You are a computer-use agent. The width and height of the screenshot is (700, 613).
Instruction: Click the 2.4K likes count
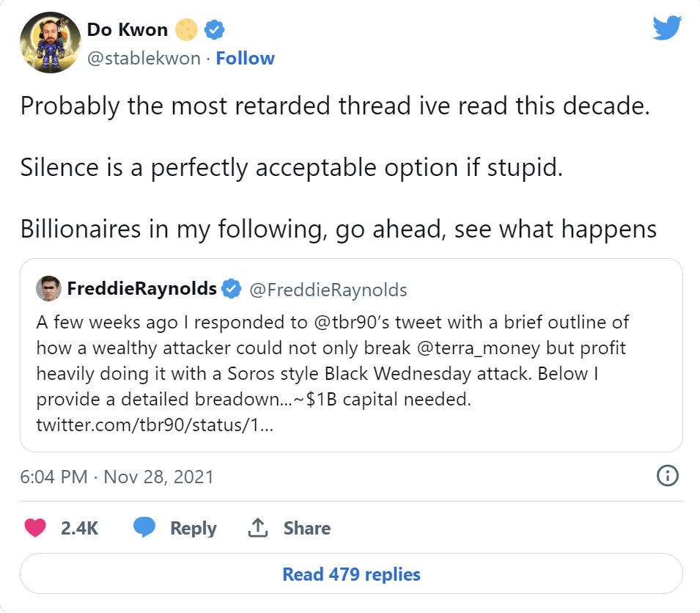click(x=79, y=528)
